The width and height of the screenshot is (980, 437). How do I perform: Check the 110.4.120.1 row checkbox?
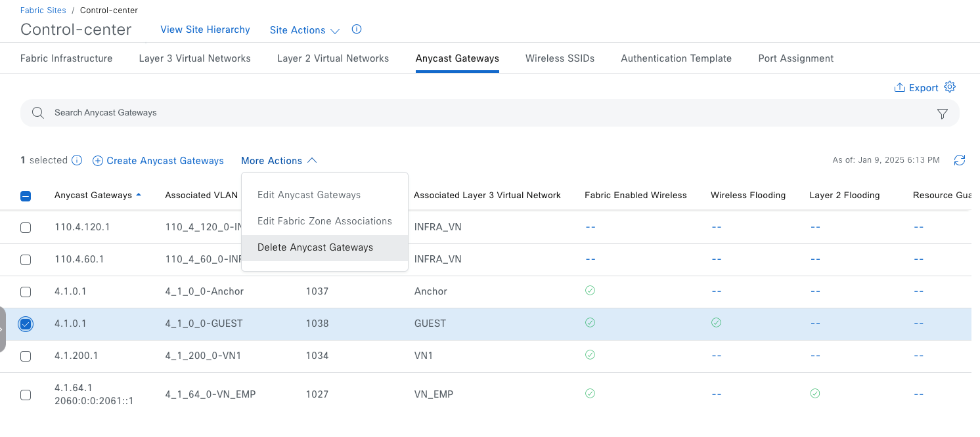[x=26, y=228]
